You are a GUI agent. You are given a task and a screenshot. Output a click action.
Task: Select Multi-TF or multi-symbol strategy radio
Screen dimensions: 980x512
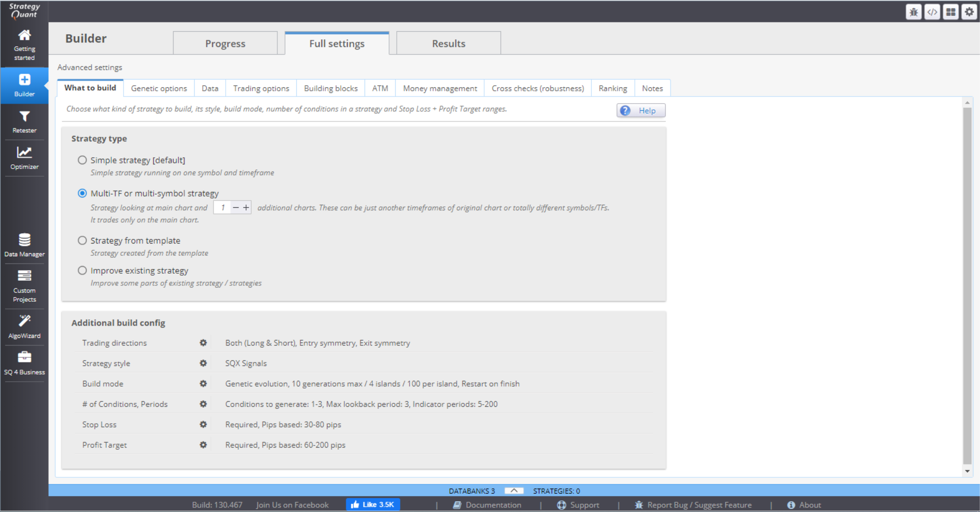[82, 193]
